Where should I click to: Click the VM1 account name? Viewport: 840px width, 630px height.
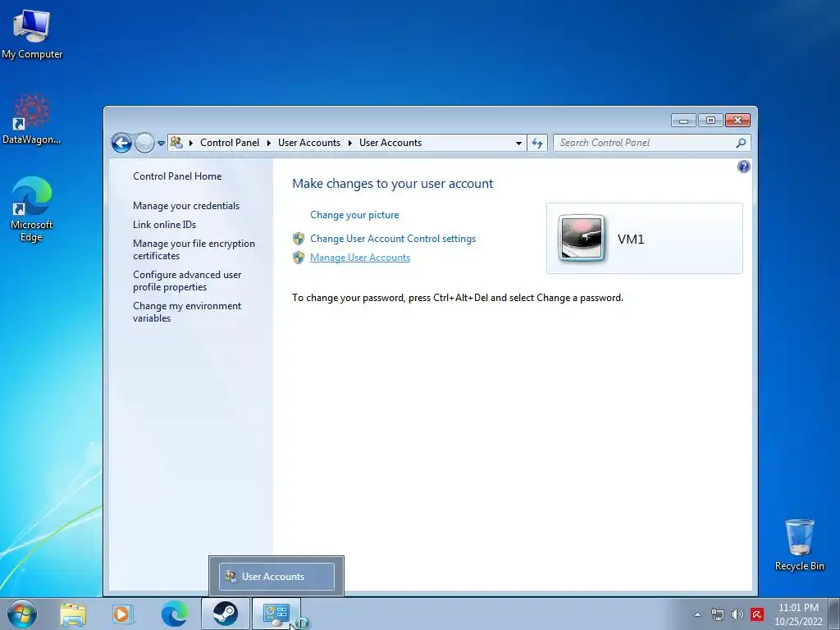(x=631, y=239)
